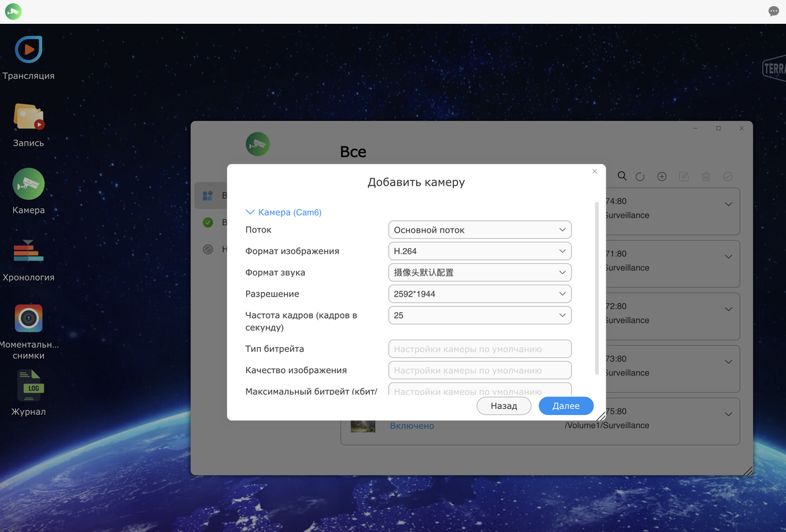Expand the 72:80 camera row
The image size is (786, 532).
(x=728, y=309)
